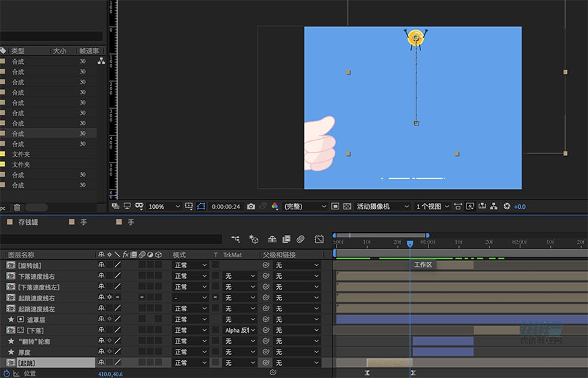The height and width of the screenshot is (378, 588).
Task: Sort project by 帧速率 column header
Action: (x=89, y=51)
